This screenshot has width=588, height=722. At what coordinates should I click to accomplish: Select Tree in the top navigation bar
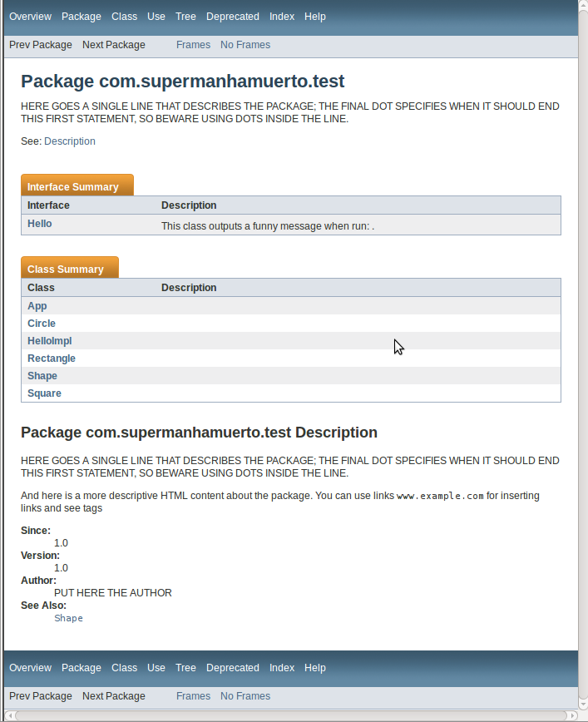[x=185, y=17]
